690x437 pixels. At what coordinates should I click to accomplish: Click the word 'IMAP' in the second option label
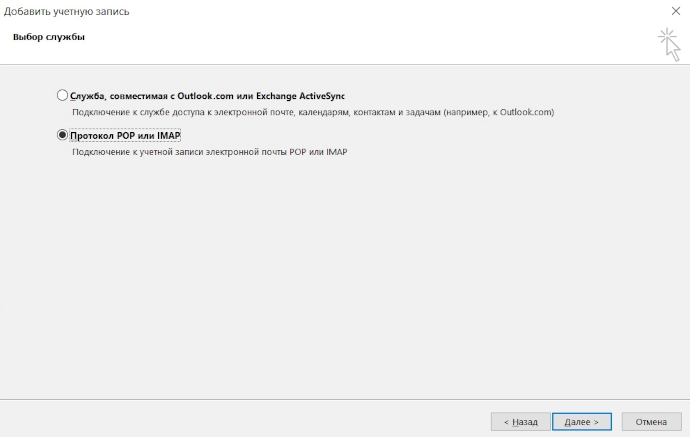pyautogui.click(x=168, y=135)
